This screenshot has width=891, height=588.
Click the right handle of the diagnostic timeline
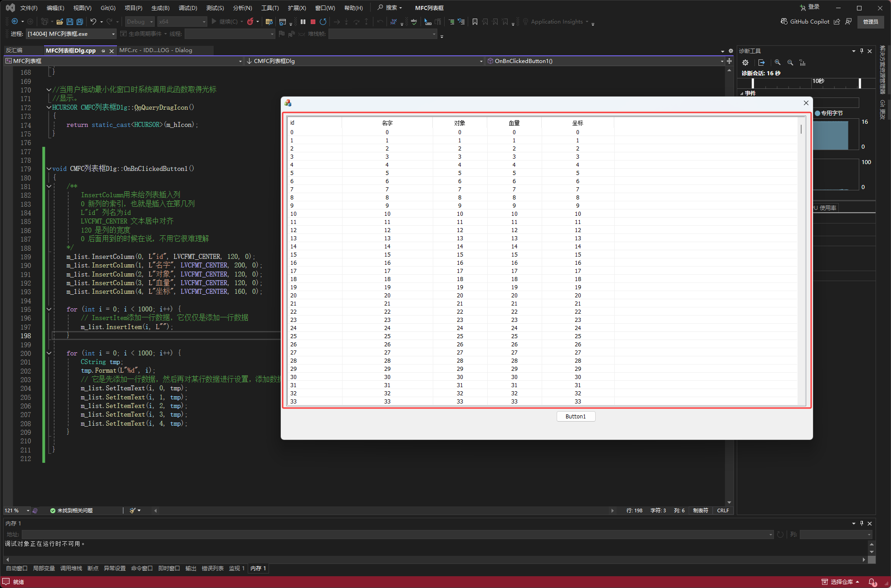point(860,83)
